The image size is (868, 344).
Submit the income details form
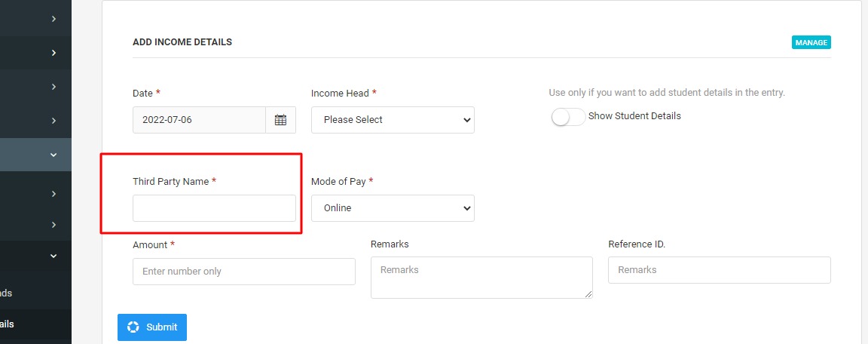click(x=152, y=327)
